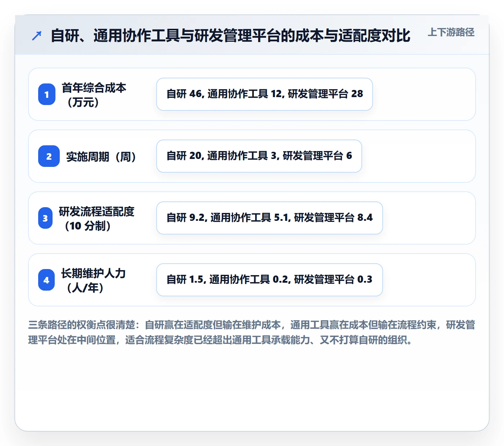504x446 pixels.
Task: Click the blue number 4 badge
Action: (46, 280)
